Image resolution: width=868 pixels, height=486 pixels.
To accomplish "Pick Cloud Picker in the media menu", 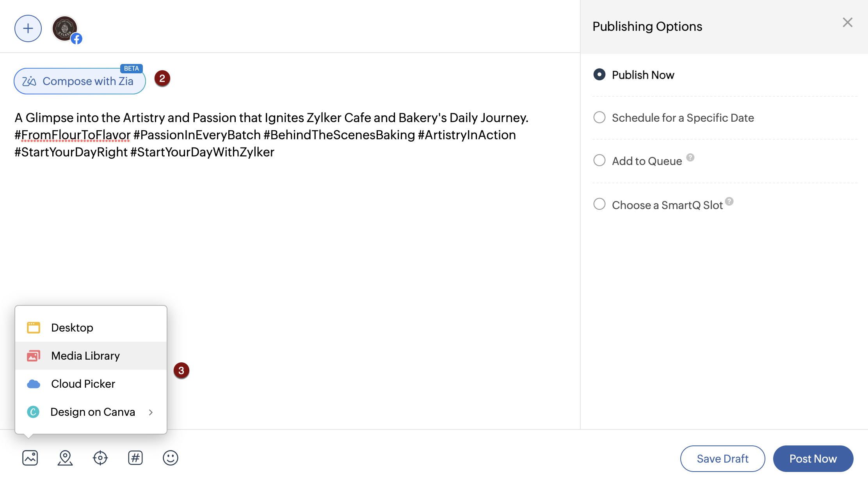I will coord(83,384).
